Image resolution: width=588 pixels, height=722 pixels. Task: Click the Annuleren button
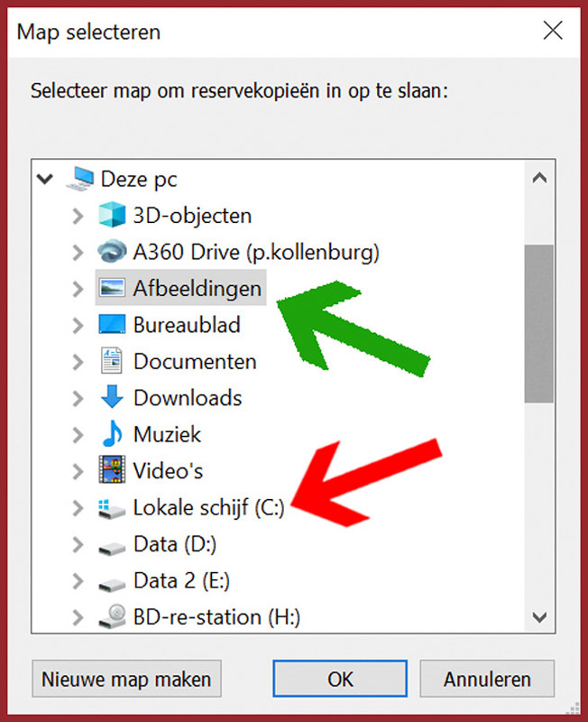(x=487, y=679)
